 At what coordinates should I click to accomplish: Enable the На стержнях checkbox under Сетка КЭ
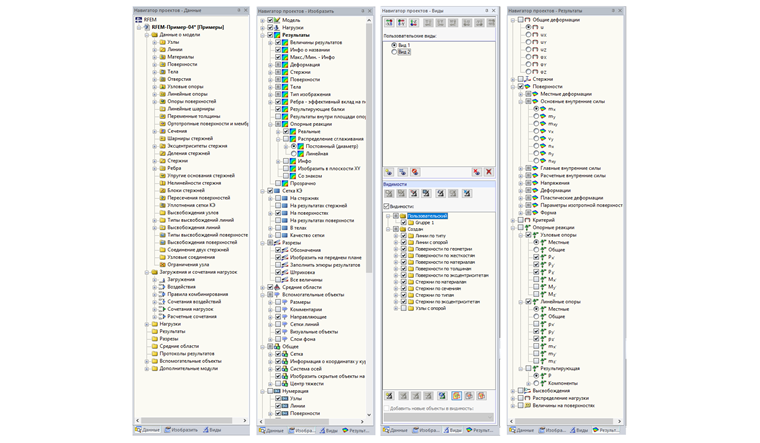click(x=278, y=198)
